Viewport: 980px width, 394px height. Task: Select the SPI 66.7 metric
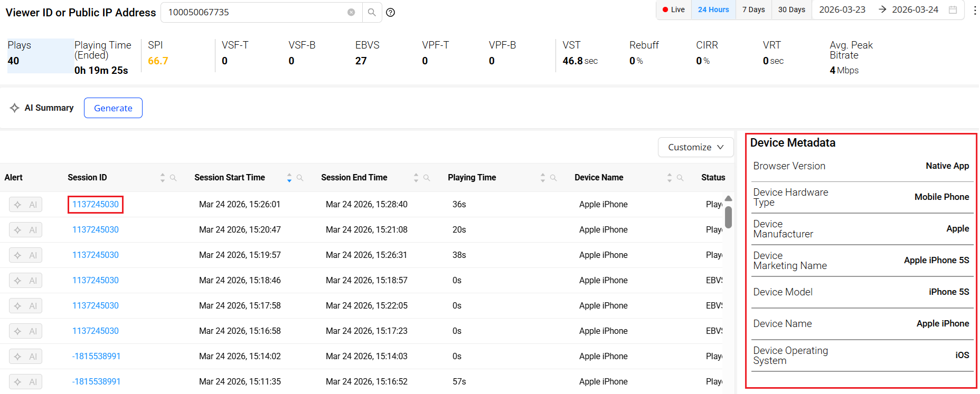coord(158,53)
